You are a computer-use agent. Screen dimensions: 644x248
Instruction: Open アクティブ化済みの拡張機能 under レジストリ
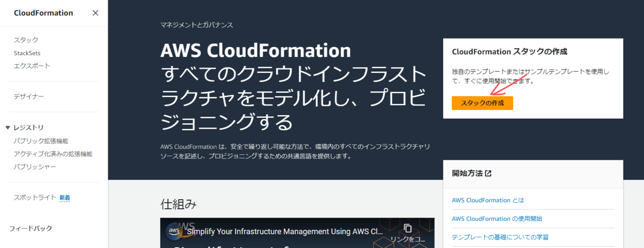[53, 154]
